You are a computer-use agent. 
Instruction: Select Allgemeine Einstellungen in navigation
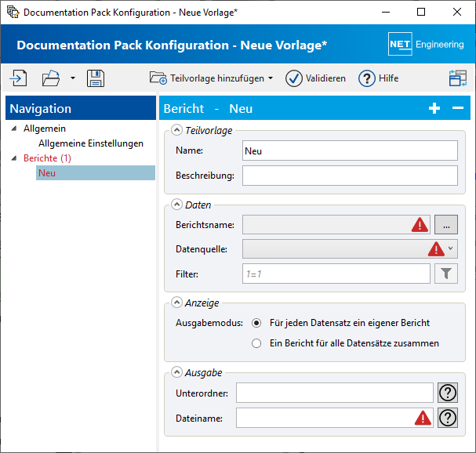click(91, 143)
